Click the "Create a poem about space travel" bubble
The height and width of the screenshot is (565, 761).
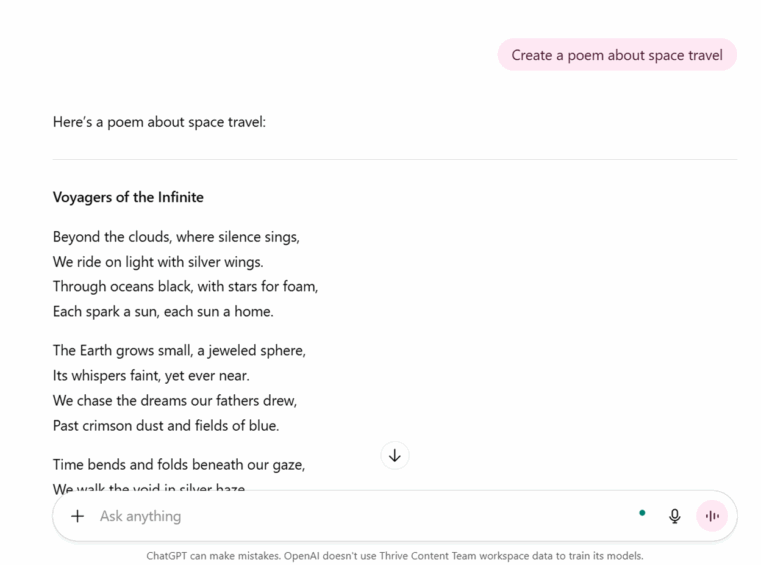click(617, 55)
